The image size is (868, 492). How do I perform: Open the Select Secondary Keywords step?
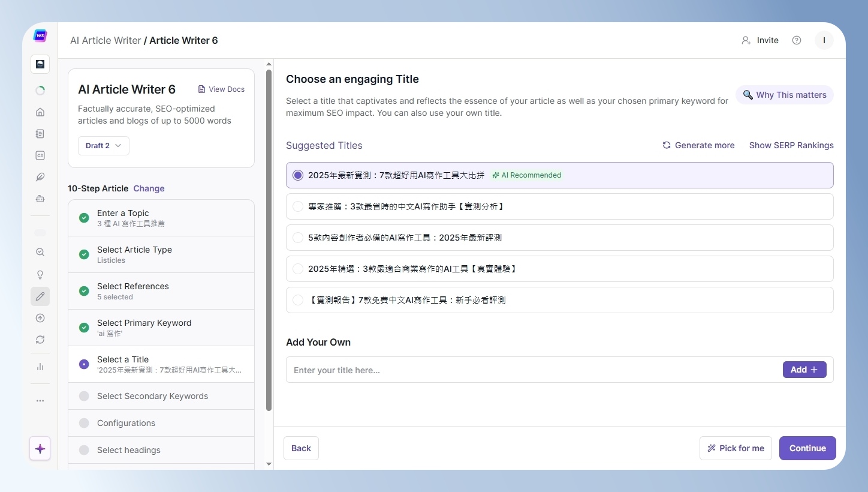pyautogui.click(x=161, y=396)
